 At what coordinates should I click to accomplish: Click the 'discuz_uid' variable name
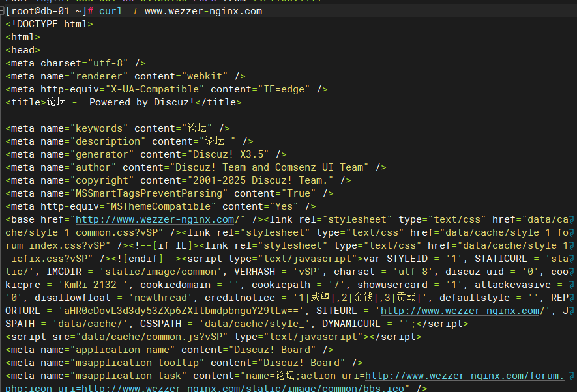(x=475, y=272)
